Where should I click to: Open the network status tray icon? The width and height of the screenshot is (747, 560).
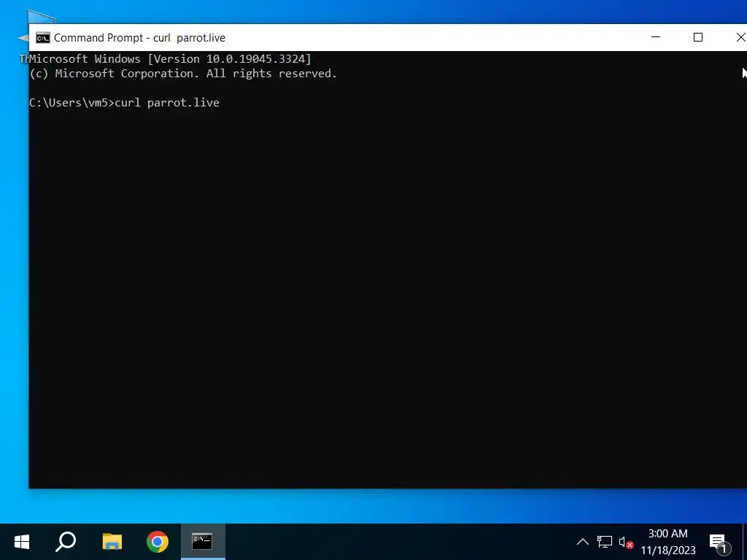click(x=605, y=542)
